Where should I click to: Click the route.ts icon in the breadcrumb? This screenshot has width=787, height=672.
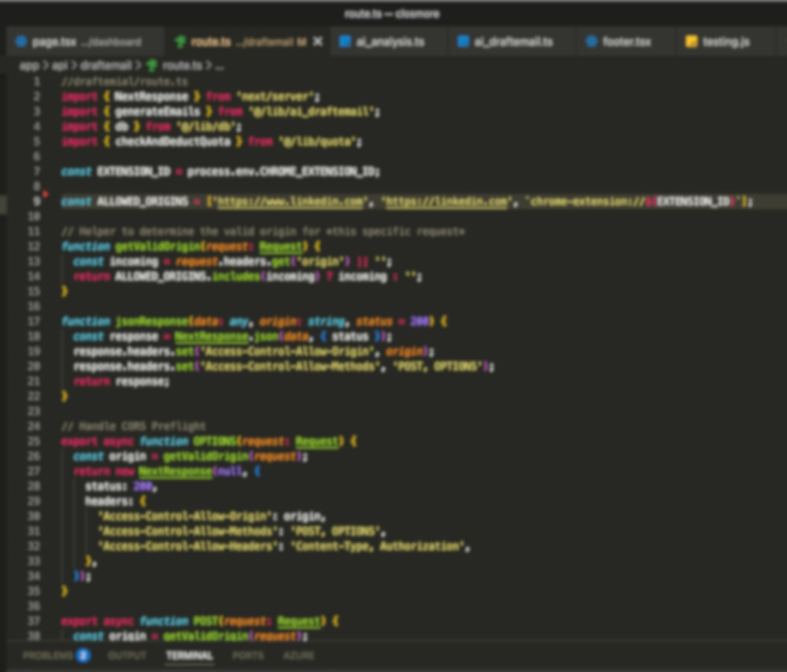pos(152,66)
